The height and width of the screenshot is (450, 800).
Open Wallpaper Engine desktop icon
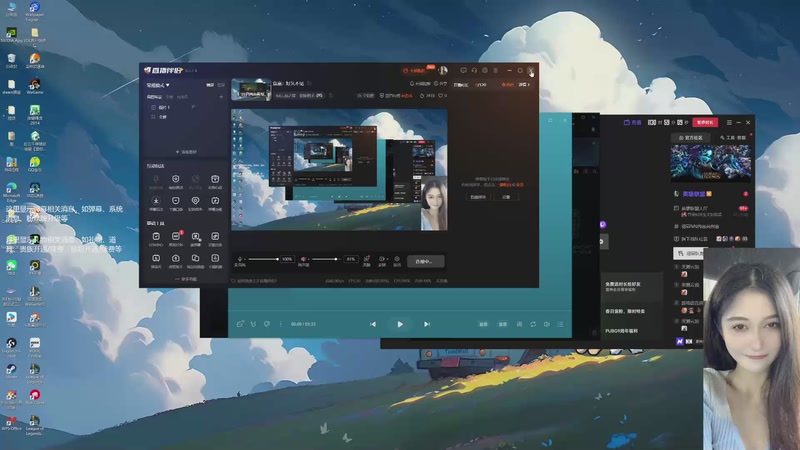click(34, 10)
